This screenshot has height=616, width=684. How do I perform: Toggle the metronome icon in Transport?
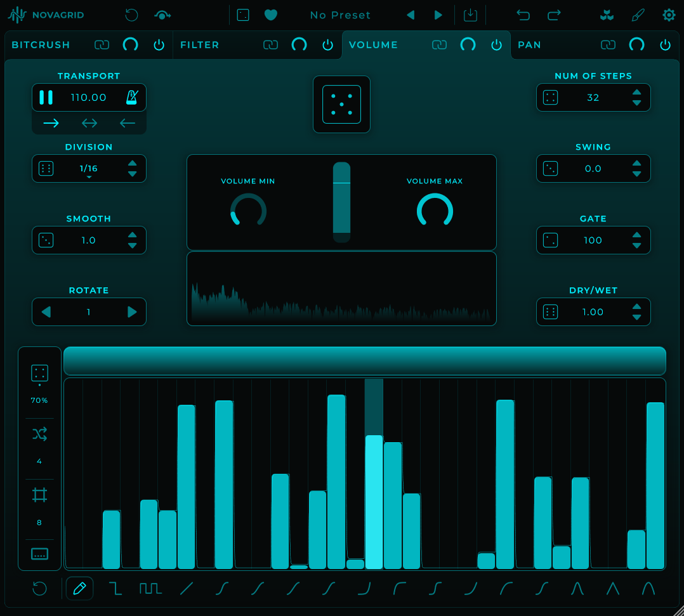tap(132, 97)
